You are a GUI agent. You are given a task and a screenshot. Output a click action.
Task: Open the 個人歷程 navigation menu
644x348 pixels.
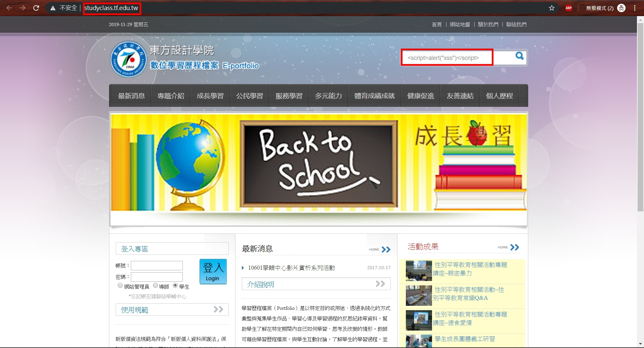499,96
